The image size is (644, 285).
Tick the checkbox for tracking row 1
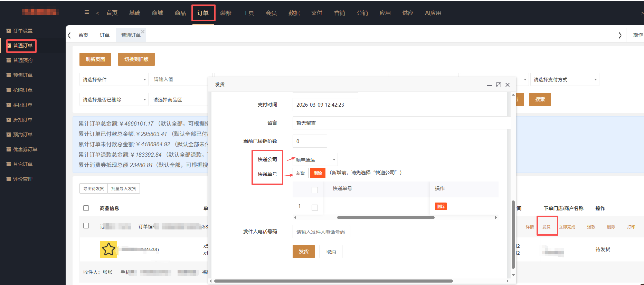314,207
